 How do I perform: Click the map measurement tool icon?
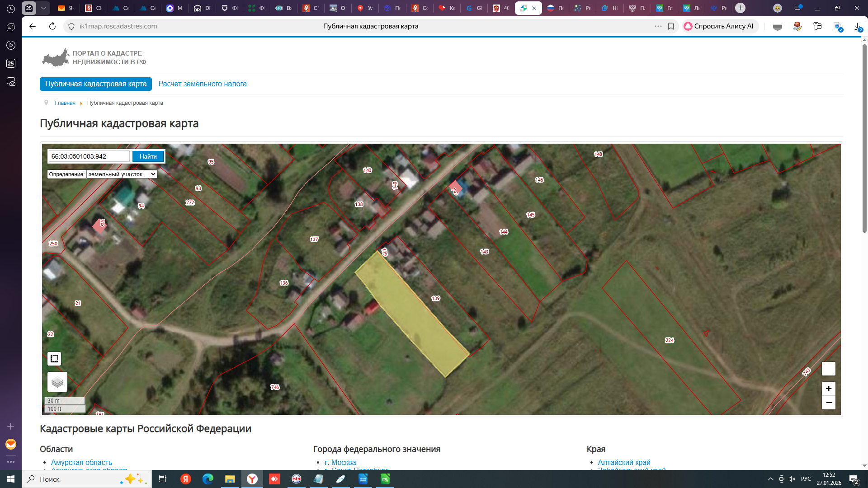[54, 359]
